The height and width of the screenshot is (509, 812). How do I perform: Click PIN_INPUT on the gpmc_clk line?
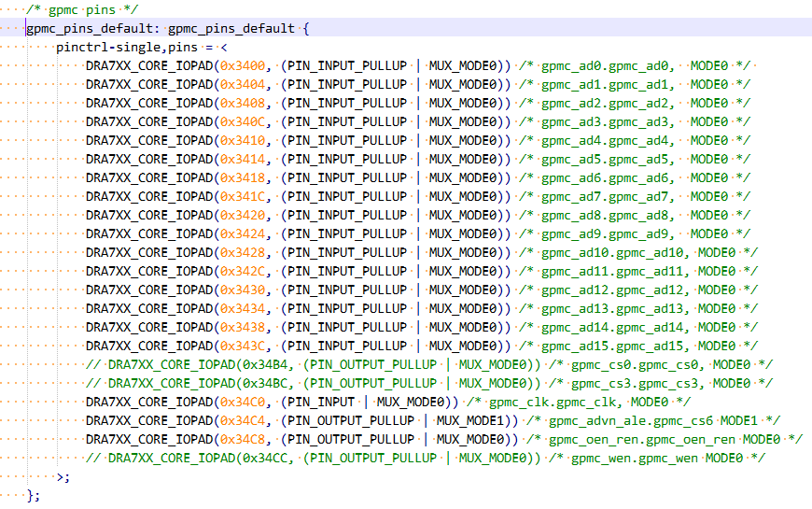pyautogui.click(x=321, y=403)
